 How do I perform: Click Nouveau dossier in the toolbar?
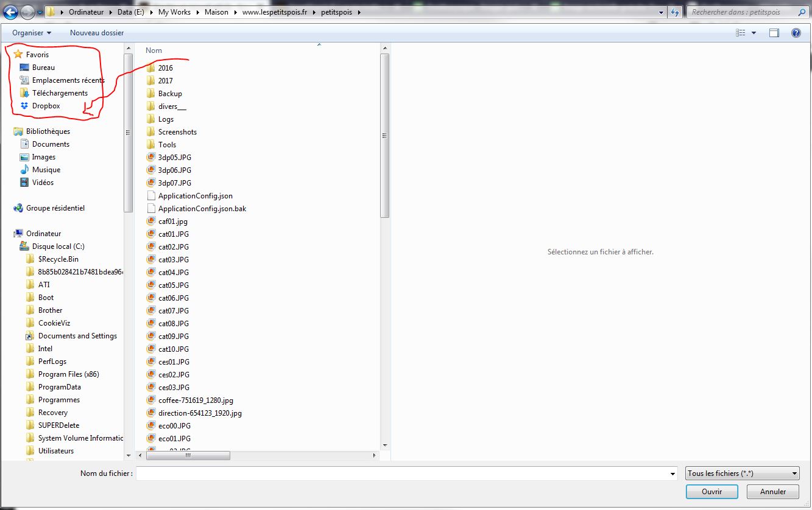tap(97, 33)
